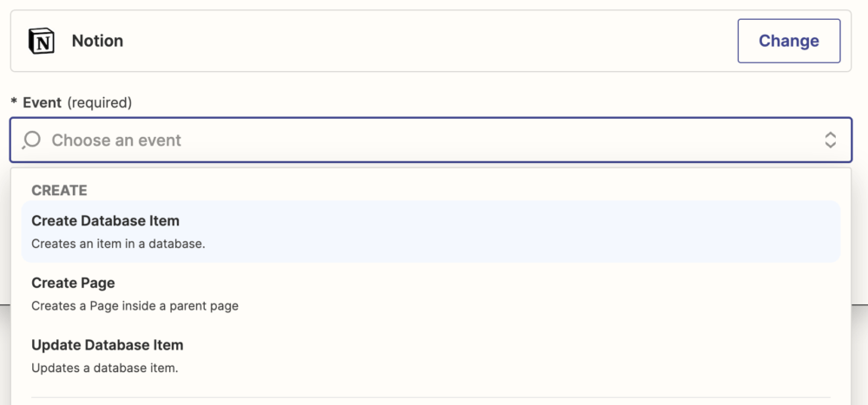This screenshot has height=405, width=868.
Task: Click the '(required)' text beside Event
Action: pos(99,102)
